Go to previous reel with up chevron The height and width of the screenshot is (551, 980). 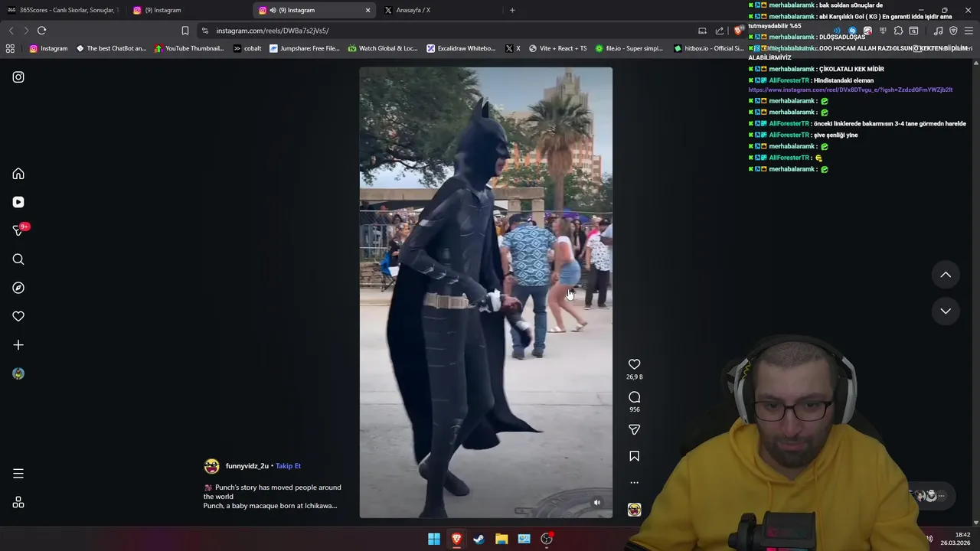tap(946, 275)
